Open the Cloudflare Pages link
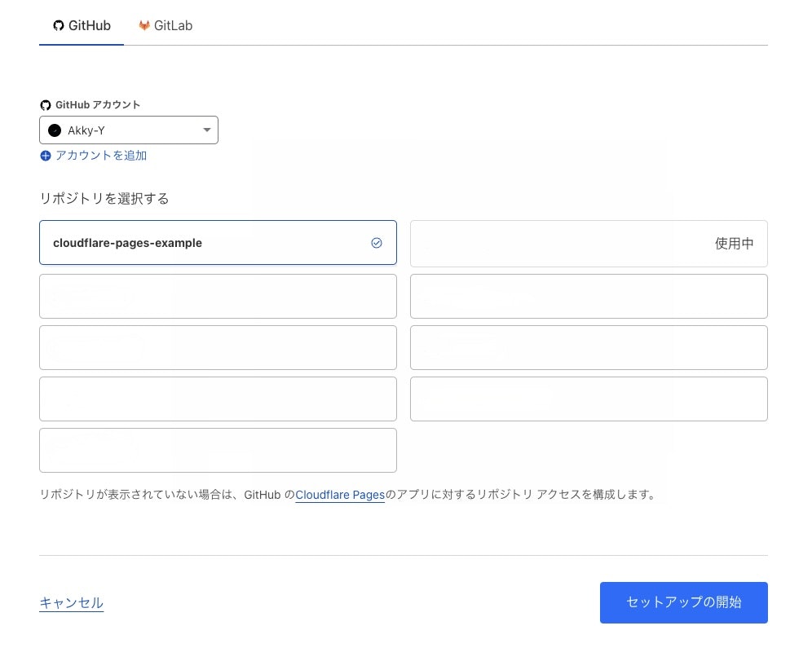This screenshot has height=661, width=812. (340, 495)
